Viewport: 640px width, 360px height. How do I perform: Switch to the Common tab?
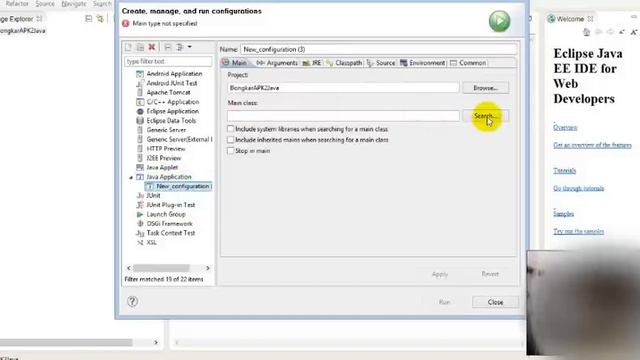(x=468, y=63)
